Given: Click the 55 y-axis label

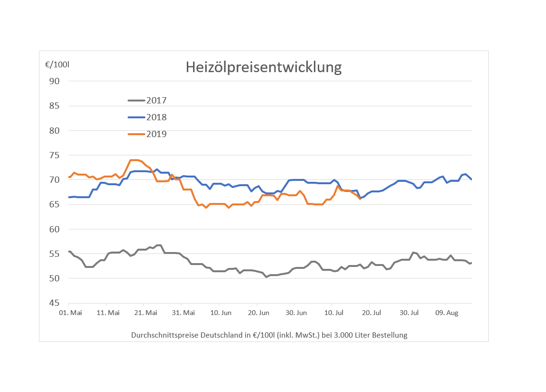Looking at the screenshot, I should click(54, 254).
